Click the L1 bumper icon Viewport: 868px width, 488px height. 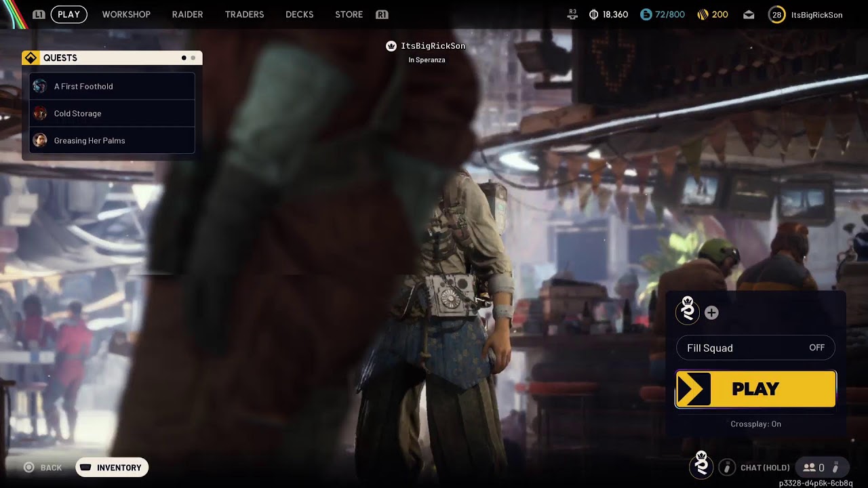click(39, 14)
